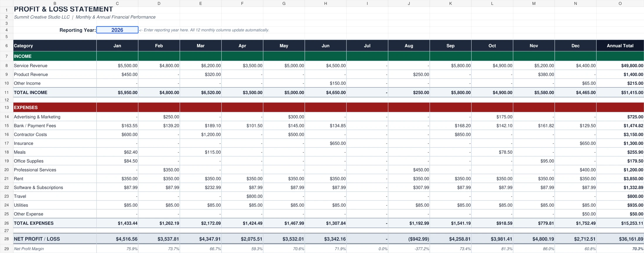Select row 28 header number

tap(6, 239)
